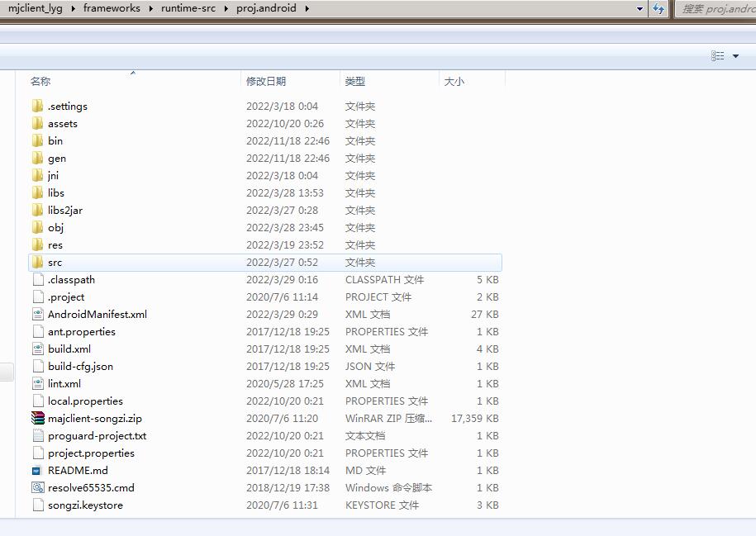Expand the arrow after frameworks
Image resolution: width=756 pixels, height=536 pixels.
150,9
